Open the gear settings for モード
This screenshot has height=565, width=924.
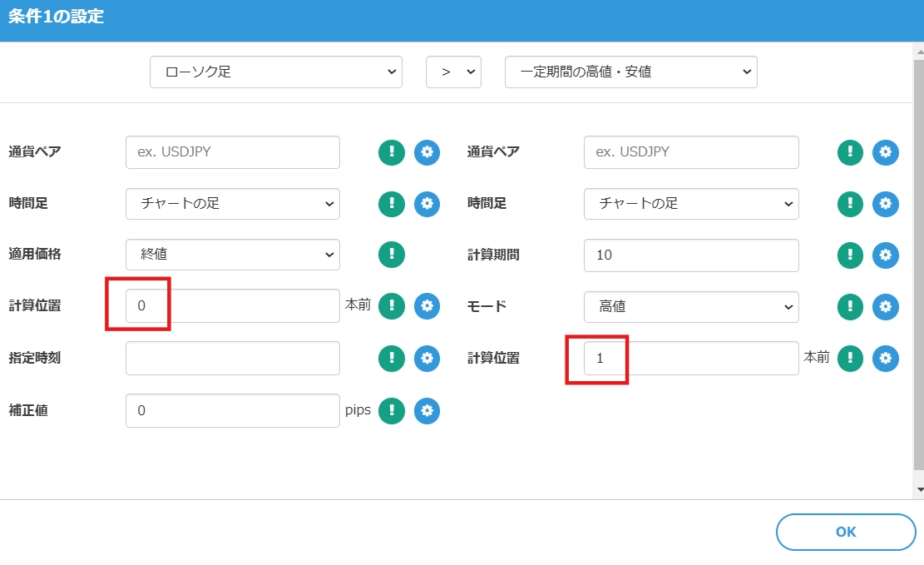point(885,306)
